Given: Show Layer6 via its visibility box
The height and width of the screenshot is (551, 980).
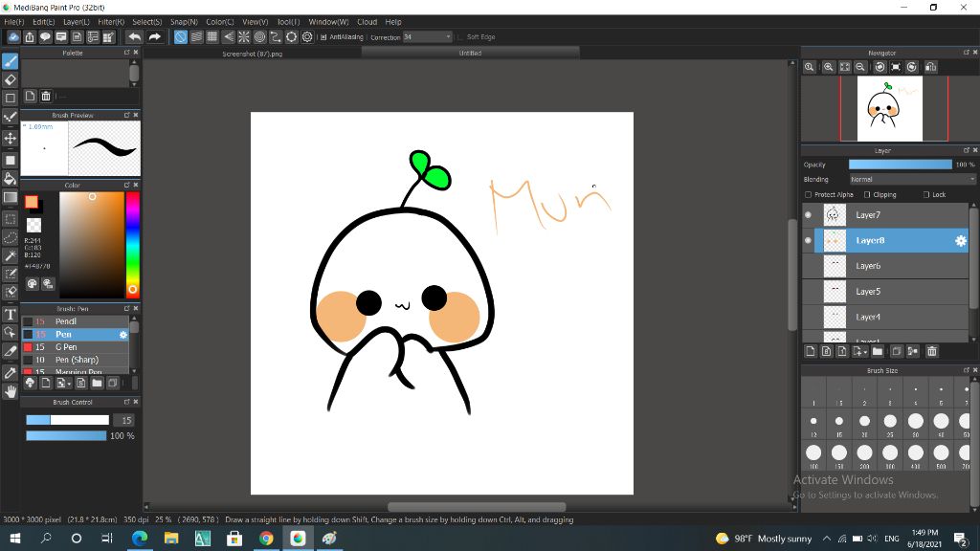Looking at the screenshot, I should [x=808, y=266].
